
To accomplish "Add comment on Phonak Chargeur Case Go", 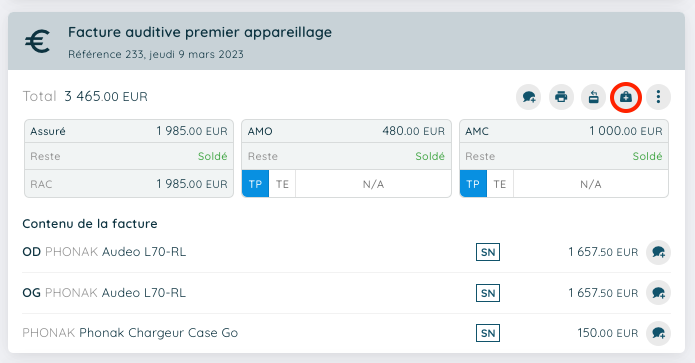I will [x=658, y=333].
